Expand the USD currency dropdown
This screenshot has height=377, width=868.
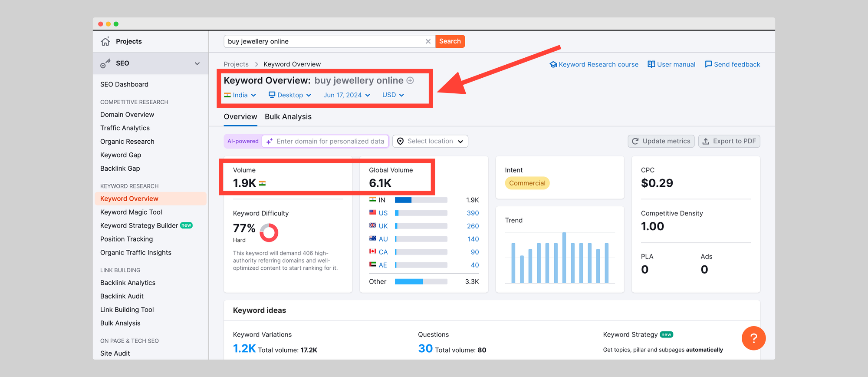[x=393, y=95]
